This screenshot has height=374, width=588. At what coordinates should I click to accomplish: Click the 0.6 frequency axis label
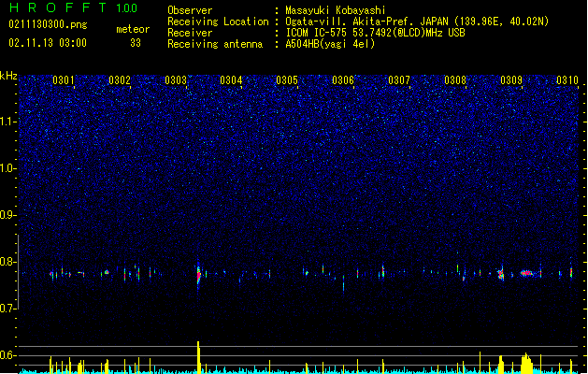7,355
